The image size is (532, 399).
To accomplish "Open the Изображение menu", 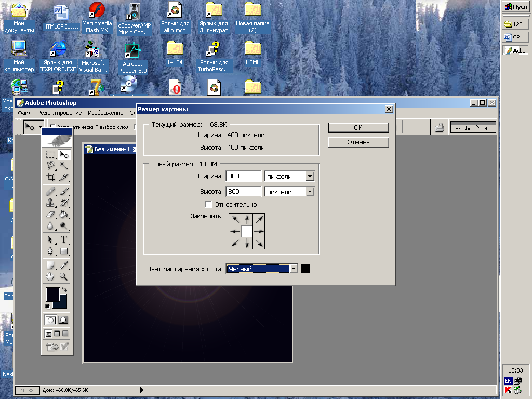I will [105, 113].
